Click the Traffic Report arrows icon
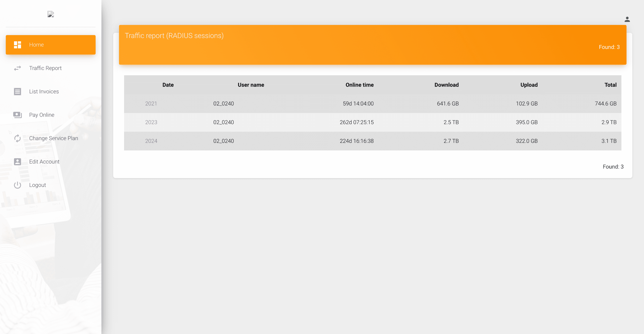This screenshot has height=334, width=644. pos(17,68)
